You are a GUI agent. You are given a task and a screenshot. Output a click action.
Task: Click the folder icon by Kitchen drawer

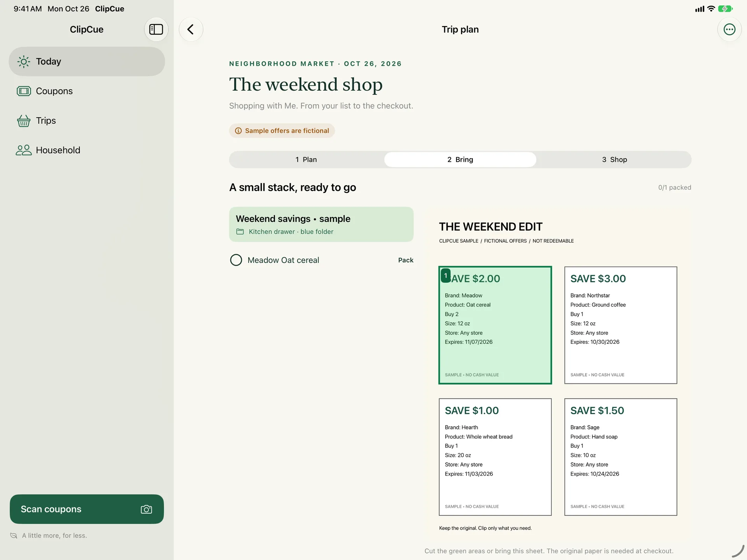click(240, 231)
